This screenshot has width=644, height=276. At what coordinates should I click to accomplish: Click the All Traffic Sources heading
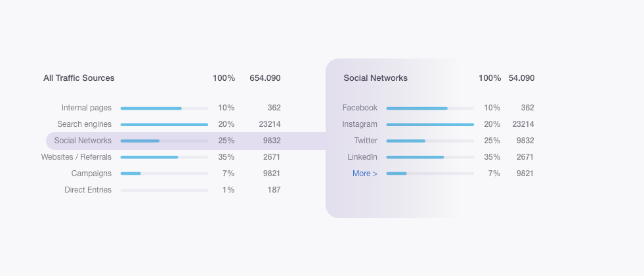(79, 78)
